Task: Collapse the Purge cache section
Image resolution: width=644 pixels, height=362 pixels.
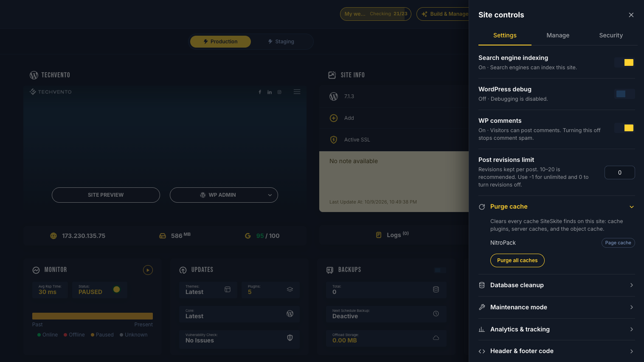Action: [557, 206]
